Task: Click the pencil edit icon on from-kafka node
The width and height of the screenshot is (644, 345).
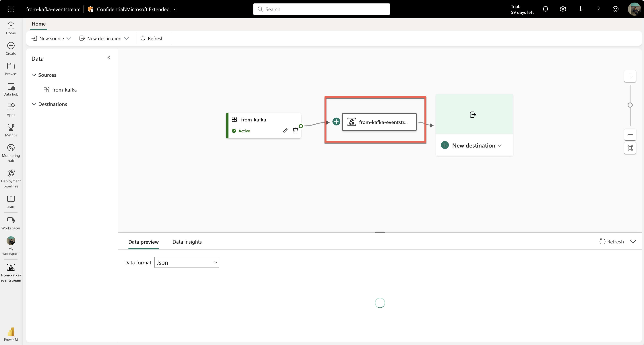Action: [x=285, y=131]
